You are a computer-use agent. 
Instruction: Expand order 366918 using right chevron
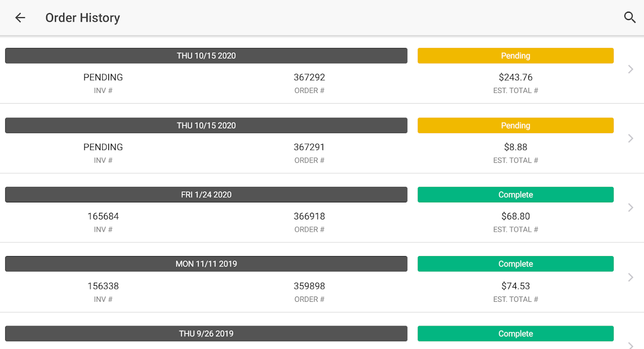coord(630,208)
